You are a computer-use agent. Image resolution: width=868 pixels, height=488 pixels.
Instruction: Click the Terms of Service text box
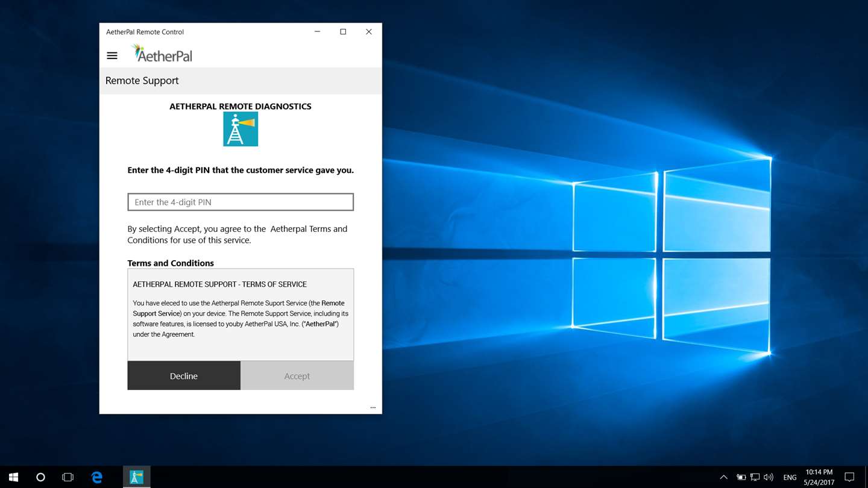pos(241,314)
